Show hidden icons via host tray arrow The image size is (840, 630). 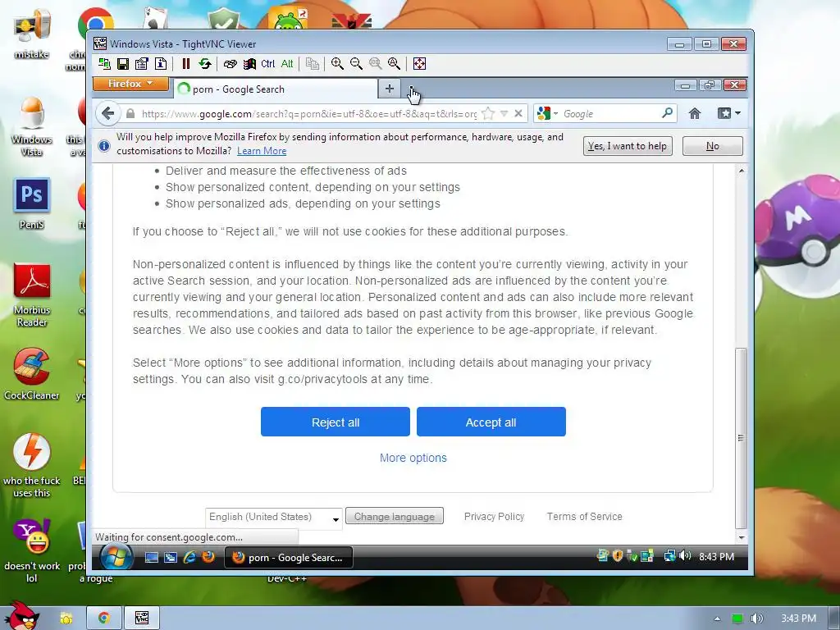(x=717, y=619)
